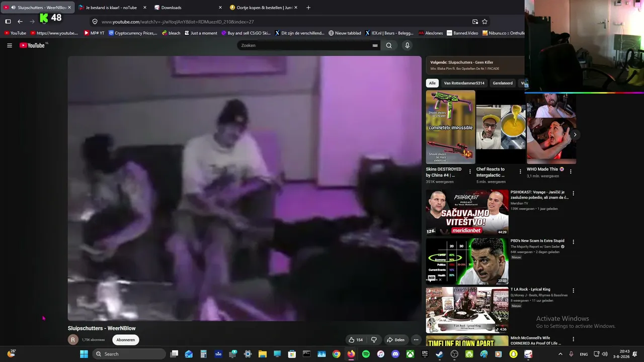Like the video with thumbs-up button
This screenshot has height=362, width=644.
click(356, 340)
